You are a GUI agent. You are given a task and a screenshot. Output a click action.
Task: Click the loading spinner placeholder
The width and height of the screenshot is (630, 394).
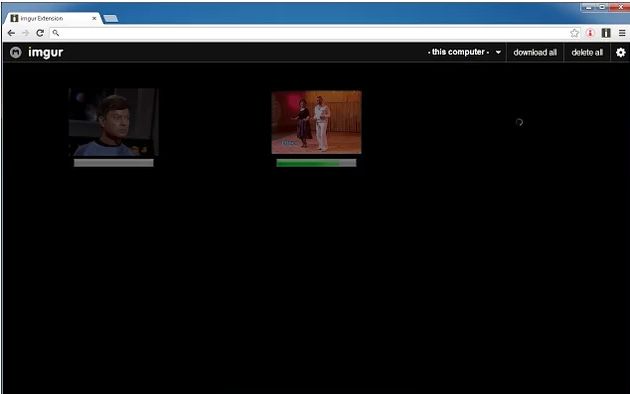pos(519,122)
